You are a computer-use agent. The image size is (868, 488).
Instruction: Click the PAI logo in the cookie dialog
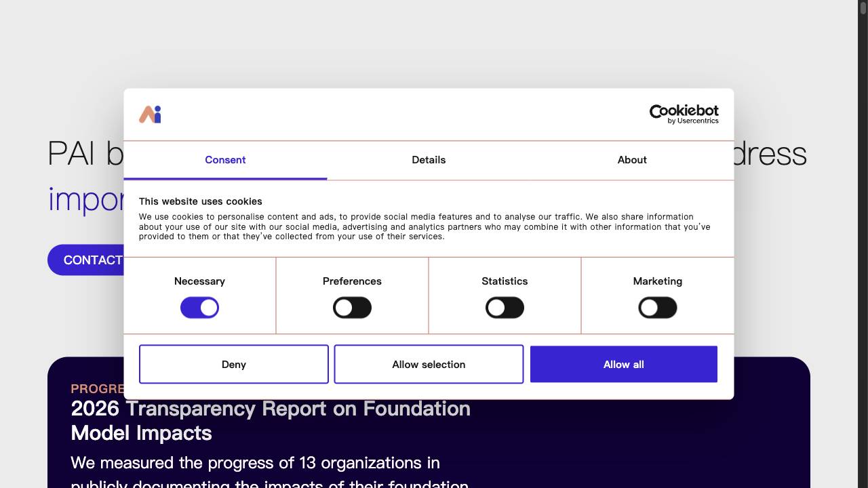point(150,115)
